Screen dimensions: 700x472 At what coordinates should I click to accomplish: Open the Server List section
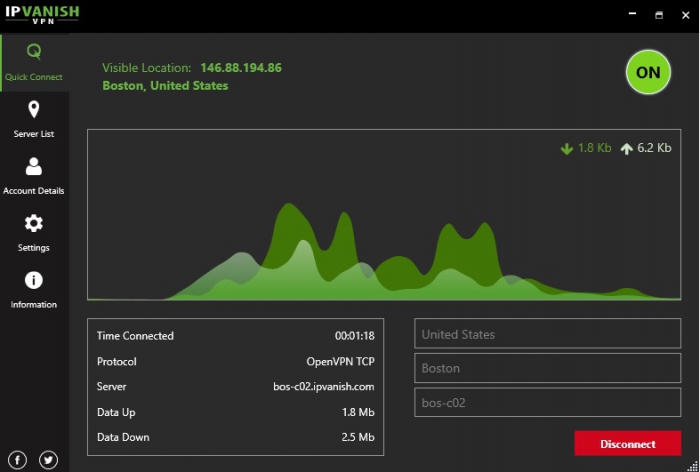click(34, 120)
